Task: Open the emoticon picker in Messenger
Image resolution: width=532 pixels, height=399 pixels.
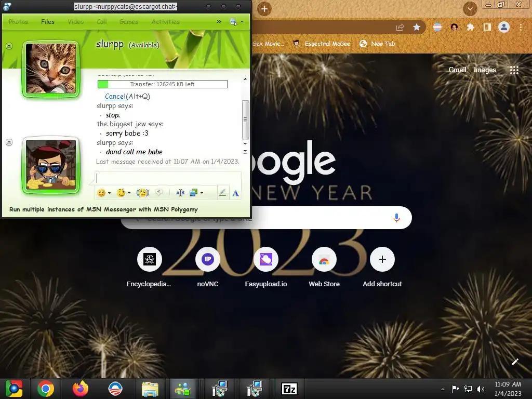Action: tap(101, 193)
